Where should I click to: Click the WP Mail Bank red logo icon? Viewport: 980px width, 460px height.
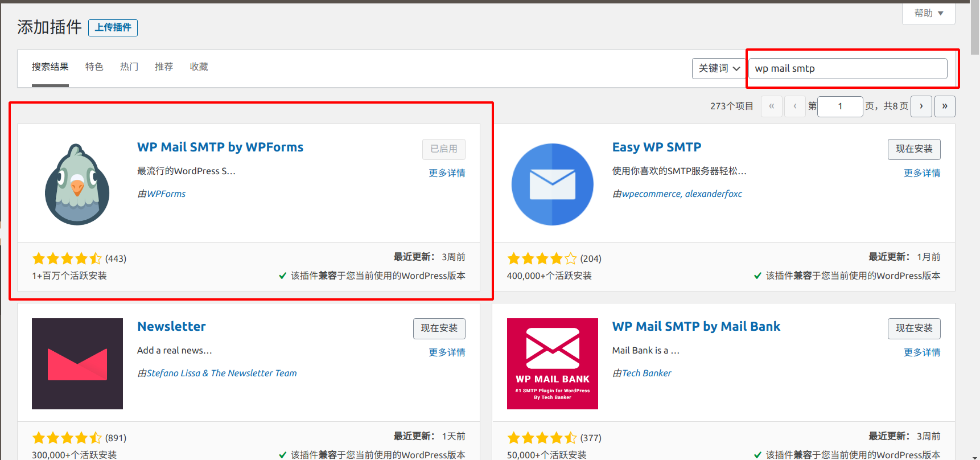(x=553, y=363)
